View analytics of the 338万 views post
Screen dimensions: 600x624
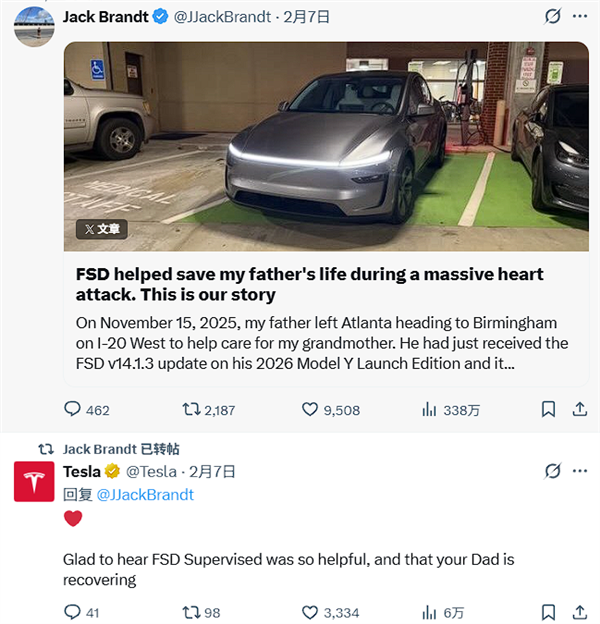pyautogui.click(x=430, y=409)
